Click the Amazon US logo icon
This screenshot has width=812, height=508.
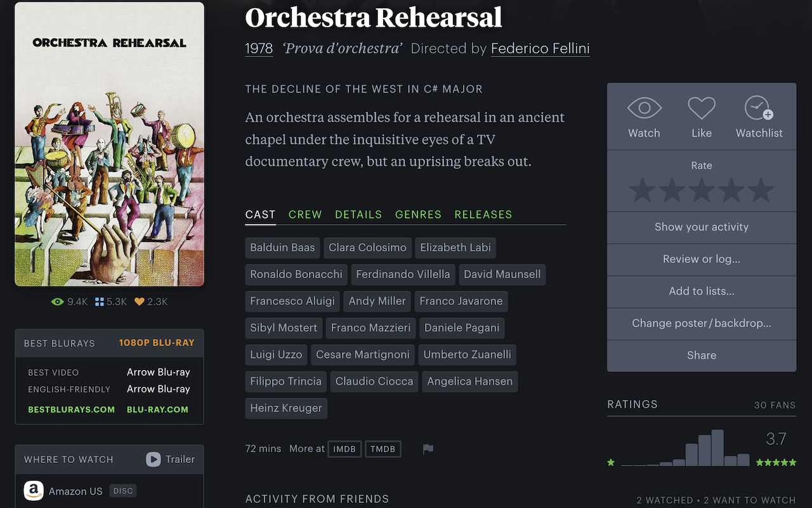pos(34,491)
